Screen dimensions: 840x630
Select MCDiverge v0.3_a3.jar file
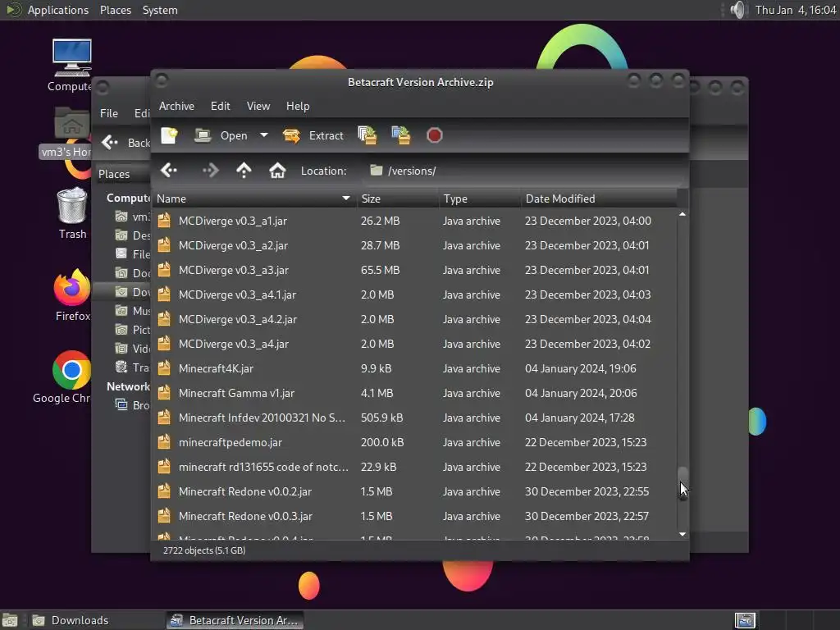(414, 270)
